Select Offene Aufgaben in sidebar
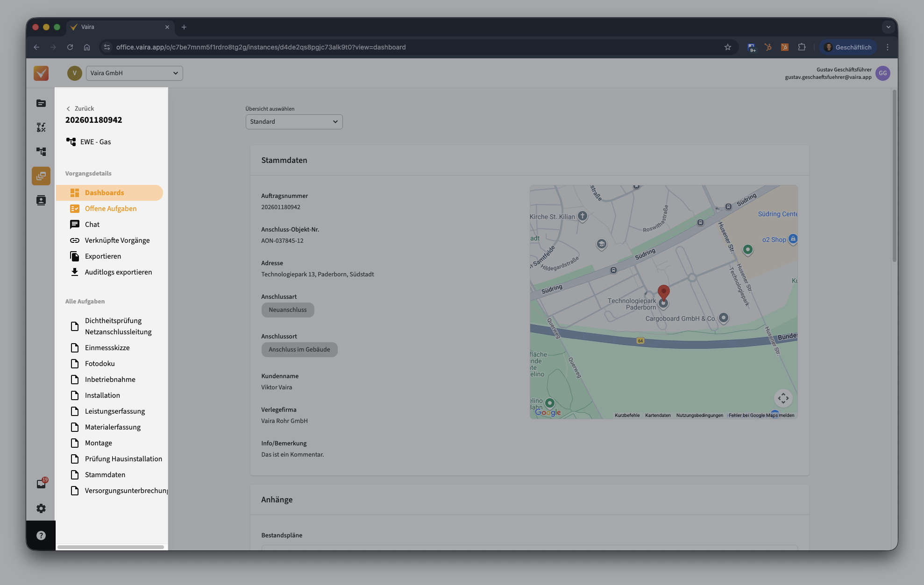Viewport: 924px width, 585px height. click(x=110, y=209)
